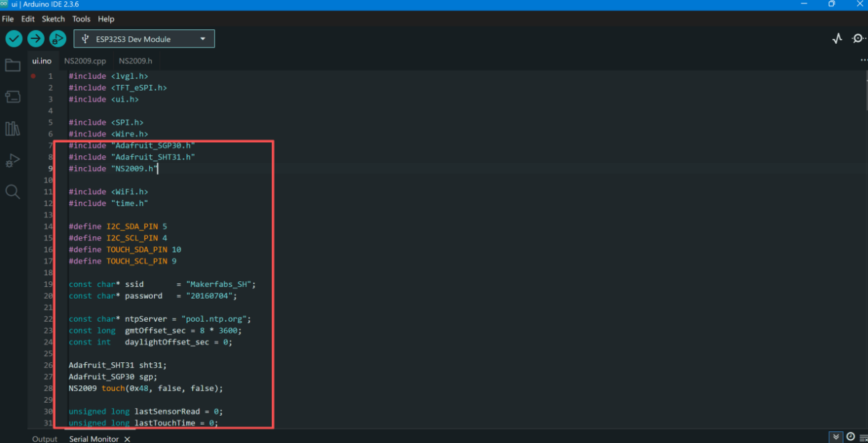Click the "Adafruit_SHT31.h" include line

(132, 157)
